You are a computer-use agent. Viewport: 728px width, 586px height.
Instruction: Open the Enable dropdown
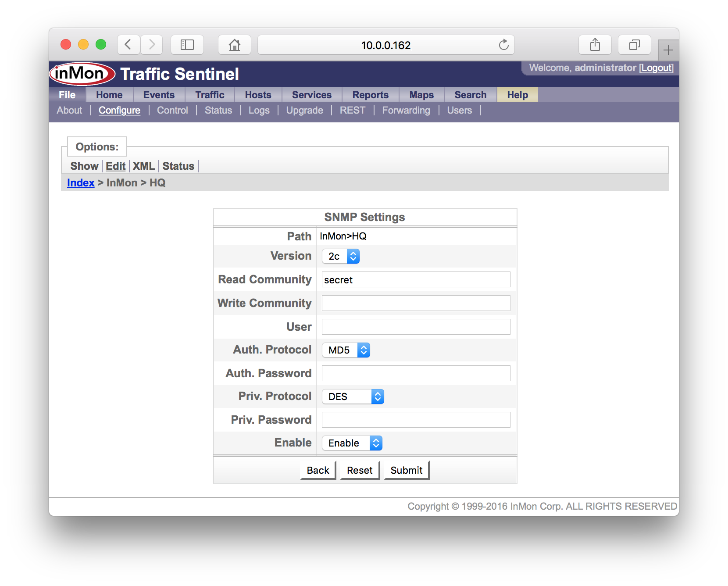[x=352, y=443]
